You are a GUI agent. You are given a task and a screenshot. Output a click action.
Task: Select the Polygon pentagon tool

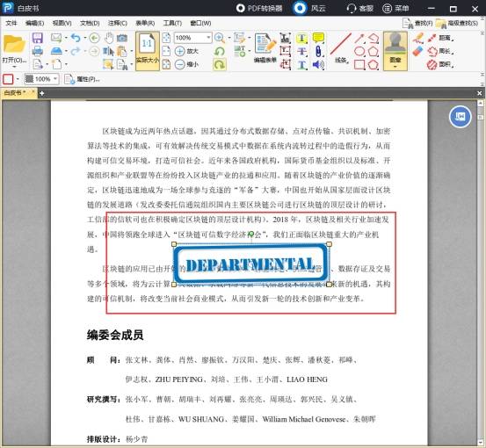[x=374, y=52]
